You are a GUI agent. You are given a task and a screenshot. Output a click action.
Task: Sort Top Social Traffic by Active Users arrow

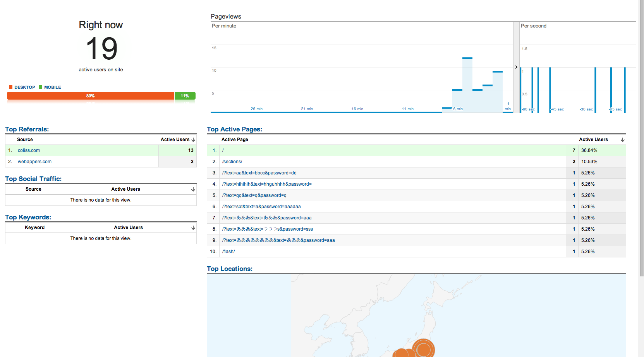[x=193, y=189]
